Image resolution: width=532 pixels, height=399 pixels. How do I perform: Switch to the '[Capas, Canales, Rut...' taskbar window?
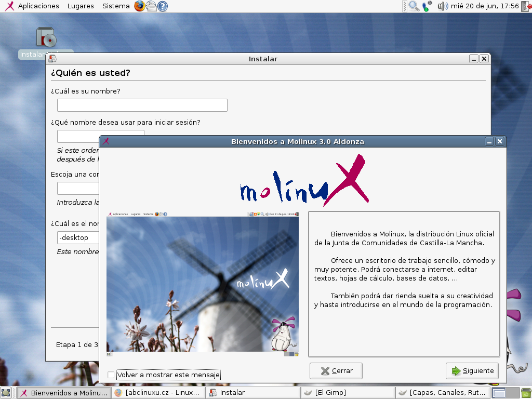[x=443, y=393]
